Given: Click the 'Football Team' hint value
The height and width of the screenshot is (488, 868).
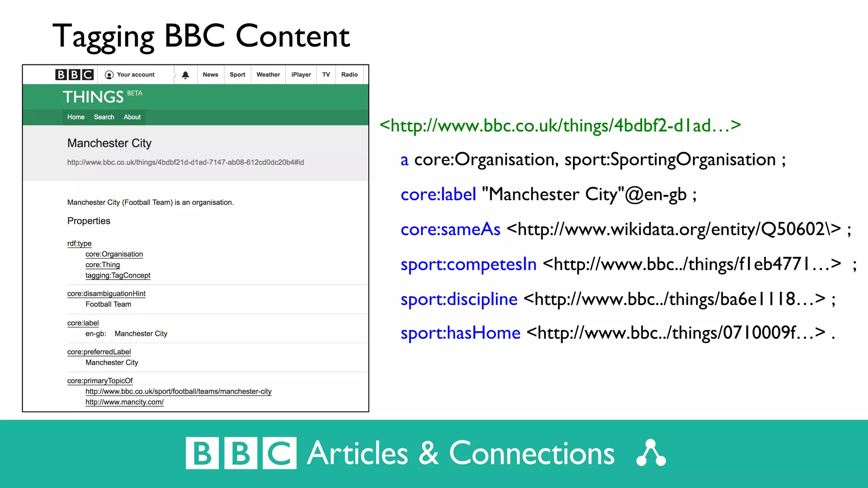Looking at the screenshot, I should click(x=108, y=304).
